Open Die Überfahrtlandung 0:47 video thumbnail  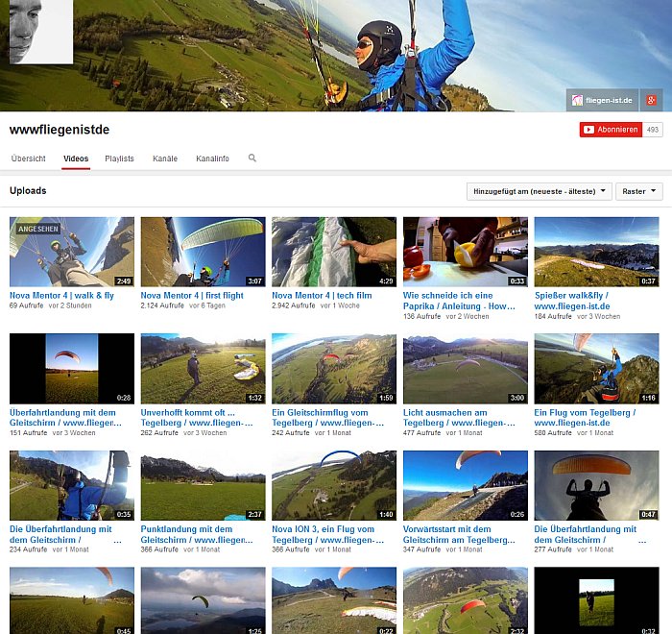(x=596, y=485)
